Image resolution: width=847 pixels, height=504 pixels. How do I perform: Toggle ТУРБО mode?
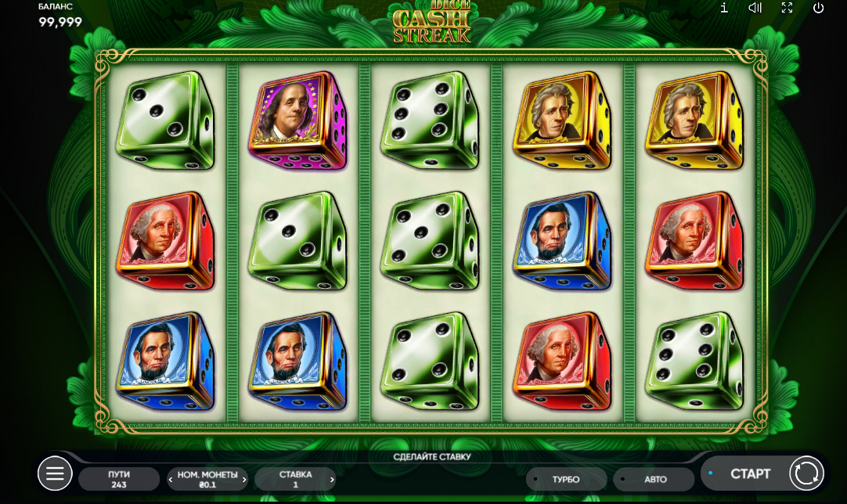[x=566, y=479]
